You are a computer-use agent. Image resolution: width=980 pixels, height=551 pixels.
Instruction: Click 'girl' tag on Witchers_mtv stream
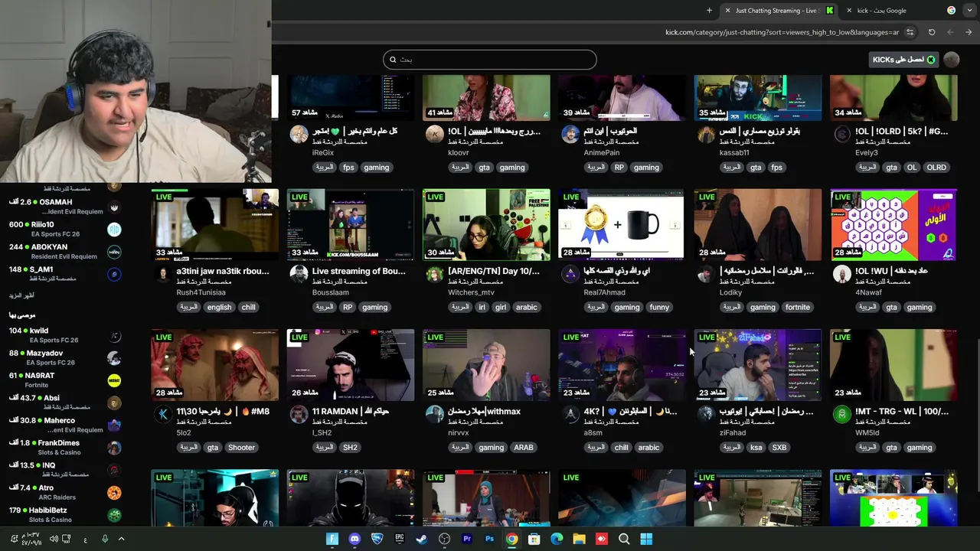pyautogui.click(x=501, y=307)
